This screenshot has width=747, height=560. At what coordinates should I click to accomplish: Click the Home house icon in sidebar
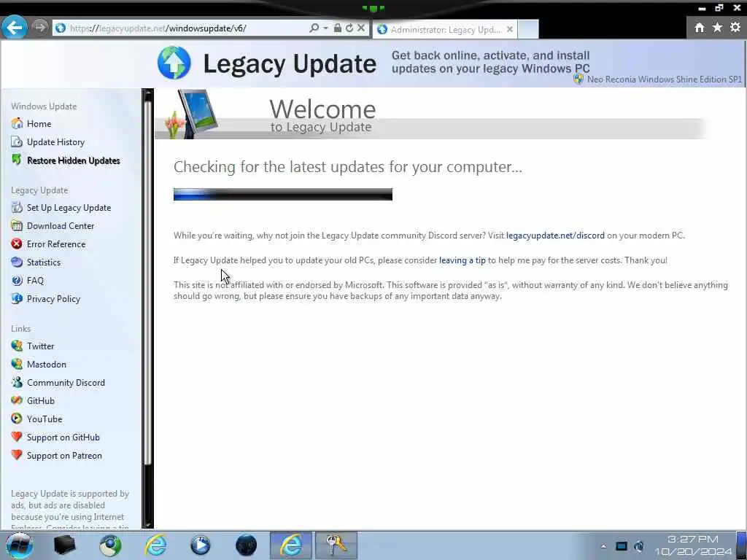coord(17,123)
